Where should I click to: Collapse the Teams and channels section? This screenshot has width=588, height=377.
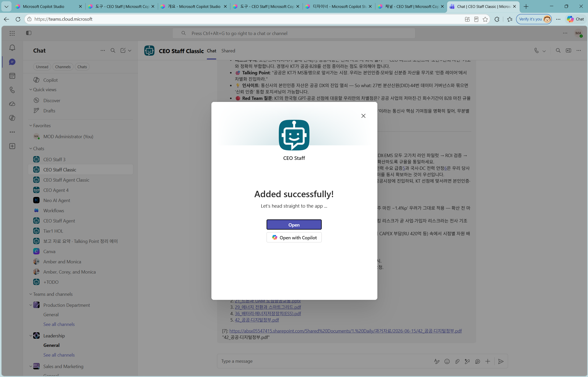coord(31,294)
